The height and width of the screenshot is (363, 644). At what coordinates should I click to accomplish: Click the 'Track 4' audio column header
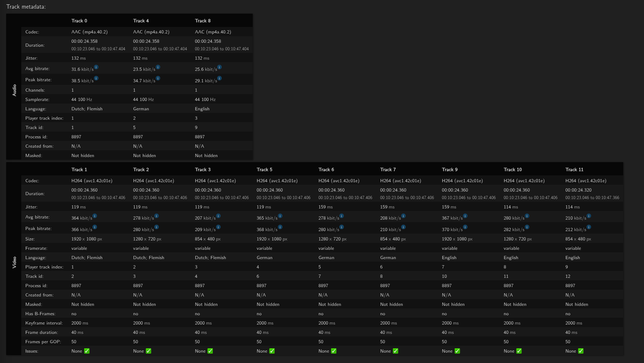coord(141,21)
